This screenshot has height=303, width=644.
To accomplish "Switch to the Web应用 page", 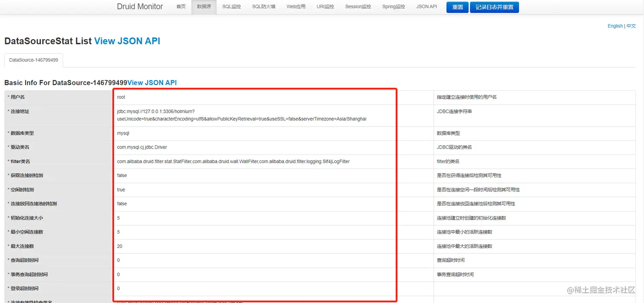I will [296, 7].
